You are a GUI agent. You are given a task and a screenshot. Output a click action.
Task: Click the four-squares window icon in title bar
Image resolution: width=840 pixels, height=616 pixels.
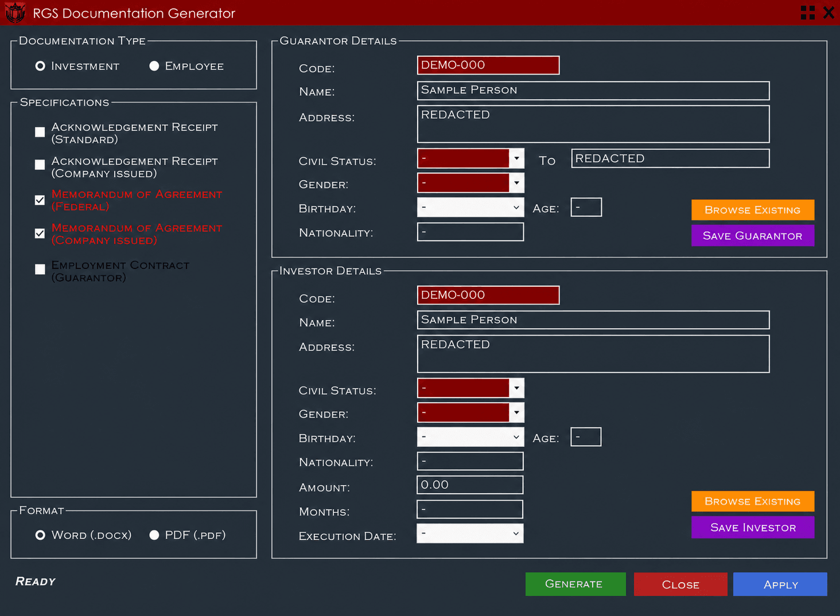807,13
